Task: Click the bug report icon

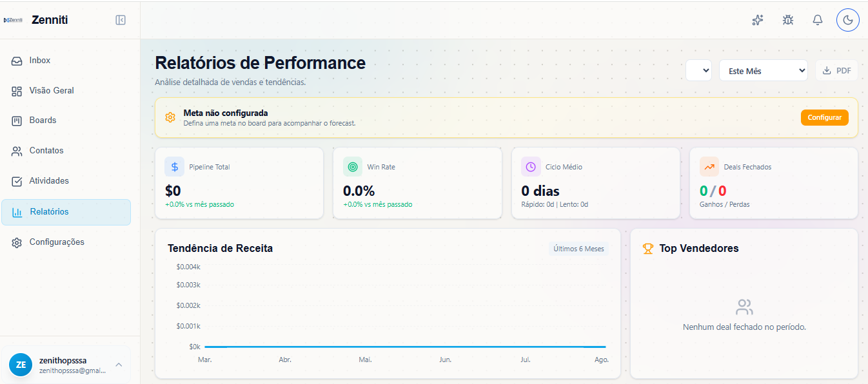Action: click(x=787, y=20)
